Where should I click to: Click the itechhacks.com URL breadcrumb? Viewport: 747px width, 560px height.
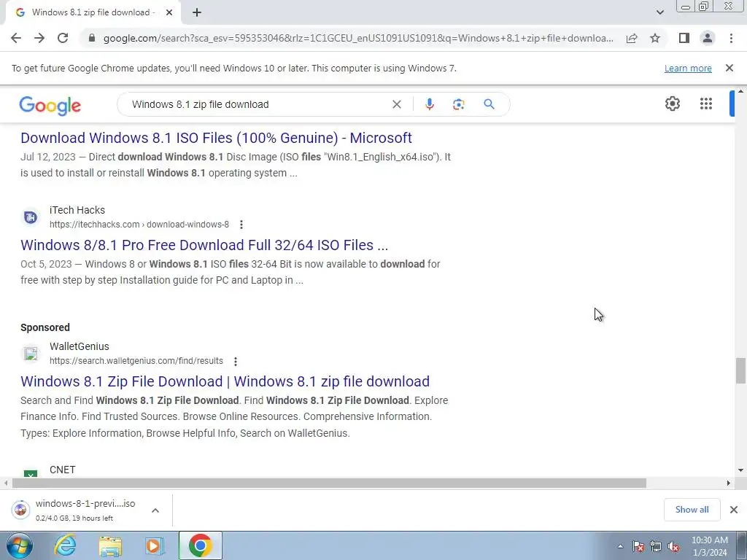click(139, 225)
